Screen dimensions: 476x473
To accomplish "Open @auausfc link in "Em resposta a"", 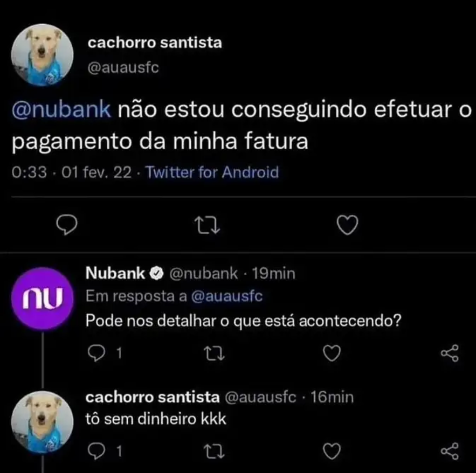I will click(227, 296).
